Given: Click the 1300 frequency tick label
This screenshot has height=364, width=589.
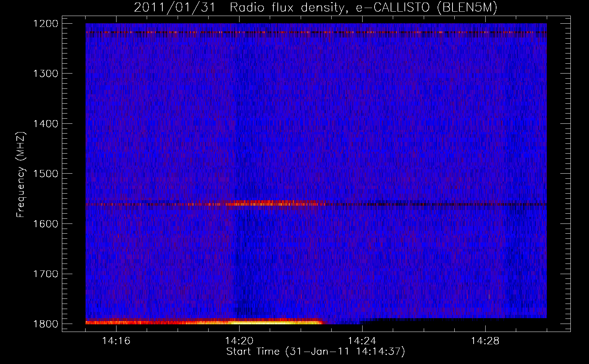Looking at the screenshot, I should point(46,74).
